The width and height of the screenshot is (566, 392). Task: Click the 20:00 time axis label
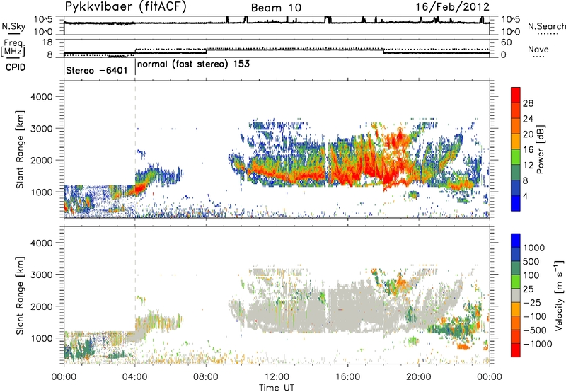[x=419, y=377]
